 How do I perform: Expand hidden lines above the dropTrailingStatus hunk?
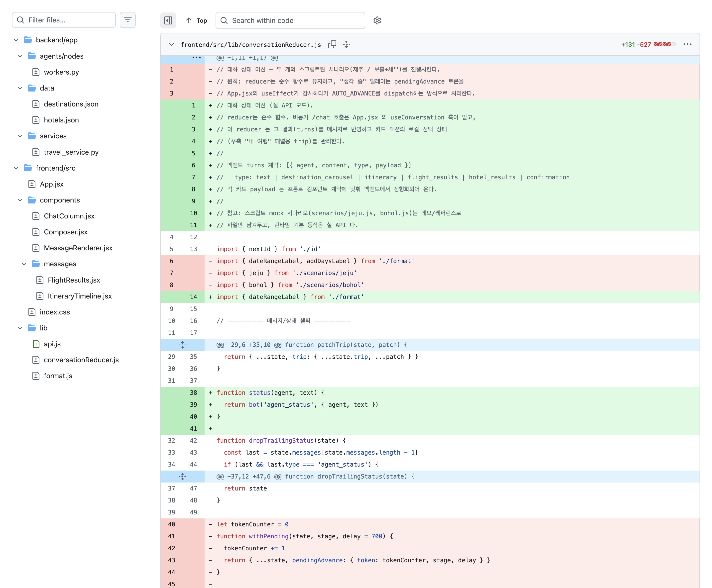point(182,477)
